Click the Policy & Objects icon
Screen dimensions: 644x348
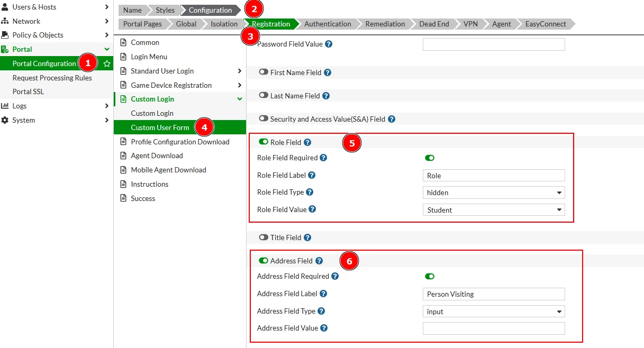click(5, 35)
